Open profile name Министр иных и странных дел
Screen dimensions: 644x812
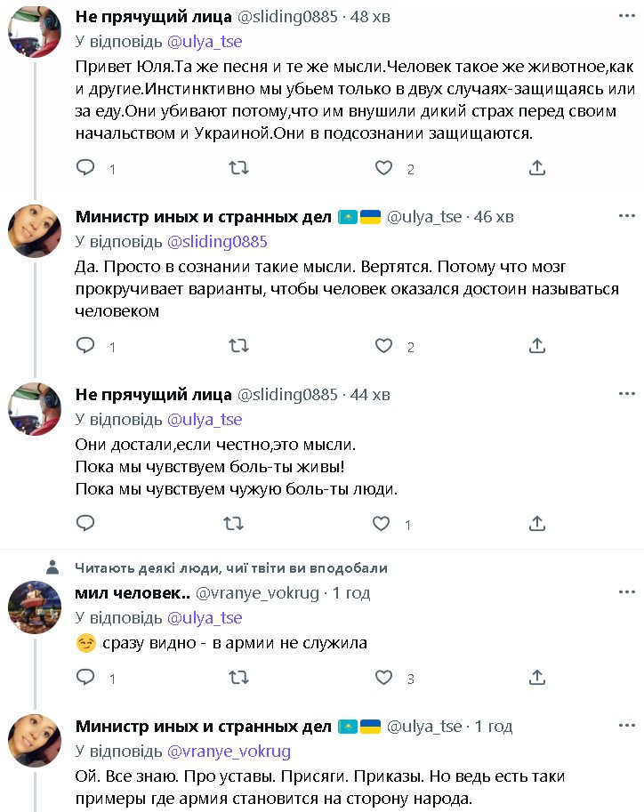(x=203, y=217)
